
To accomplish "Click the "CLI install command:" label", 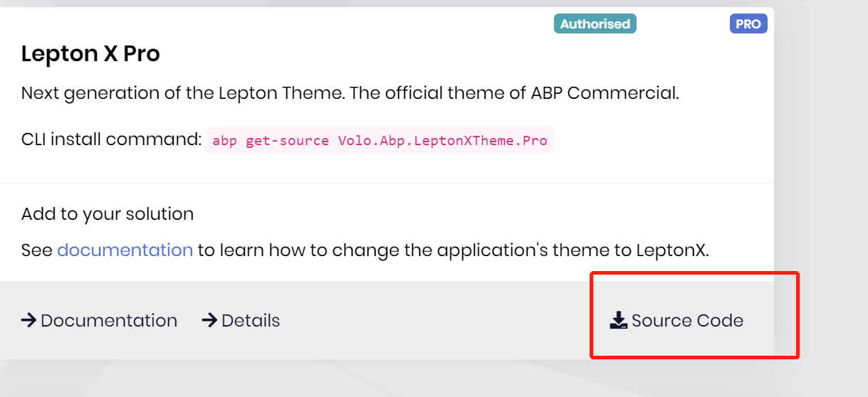I will coord(112,139).
